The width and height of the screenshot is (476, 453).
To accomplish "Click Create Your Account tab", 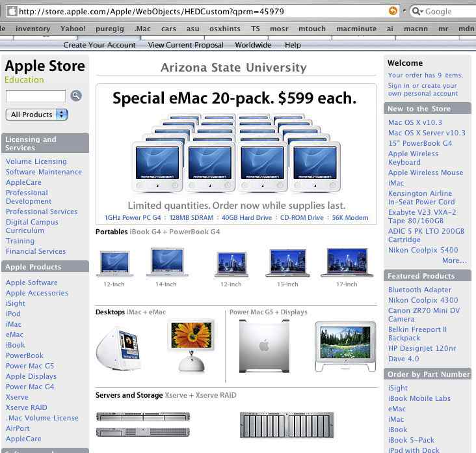I will coord(99,45).
